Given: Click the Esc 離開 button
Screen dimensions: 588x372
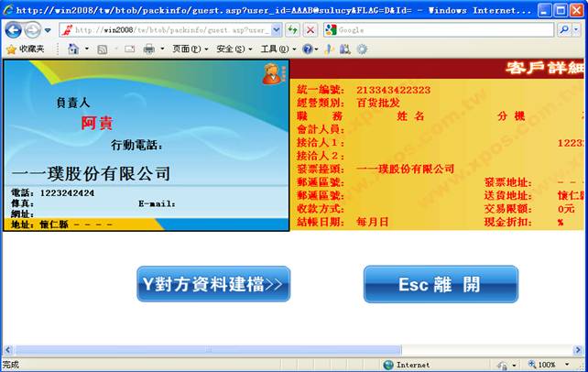Looking at the screenshot, I should click(441, 284).
